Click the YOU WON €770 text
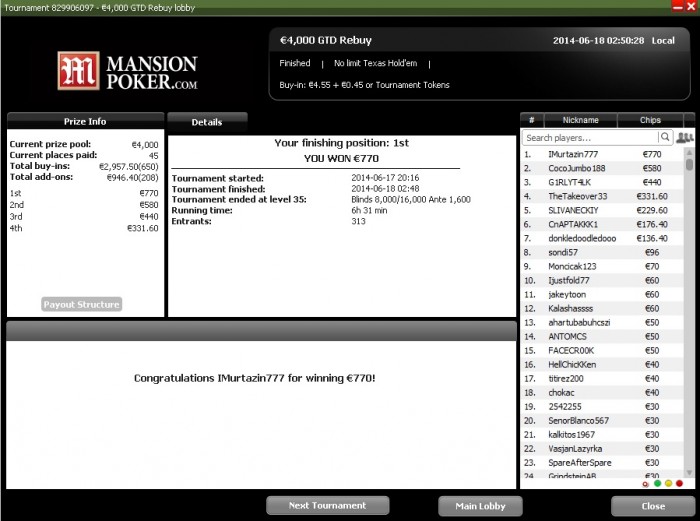700x521 pixels. (x=341, y=158)
